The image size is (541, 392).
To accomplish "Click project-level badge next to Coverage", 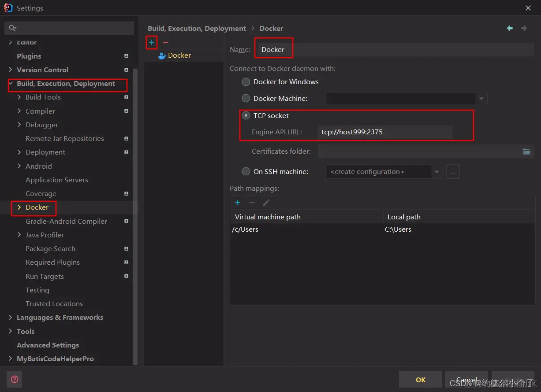I will click(x=127, y=193).
